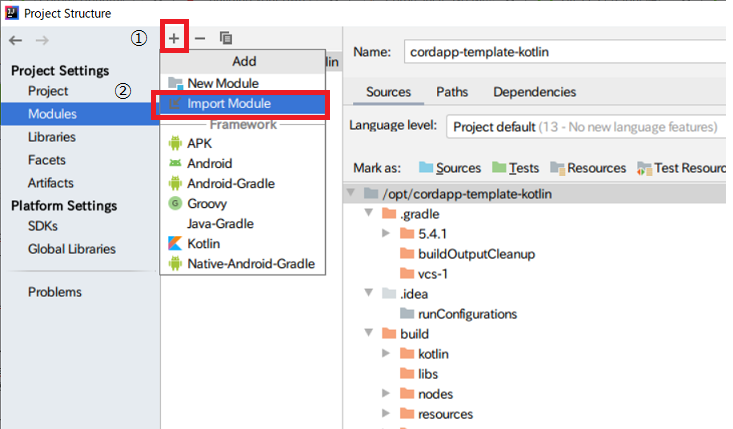
Task: Click the buildOutputCleanup folder icon
Action: tap(407, 254)
